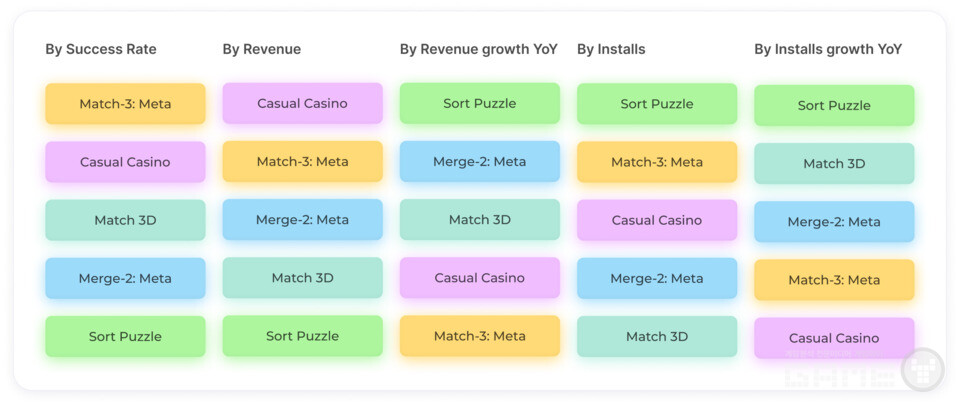Click Match-3: Meta under By Revenue growth YoY
This screenshot has width=960, height=407.
(x=479, y=337)
